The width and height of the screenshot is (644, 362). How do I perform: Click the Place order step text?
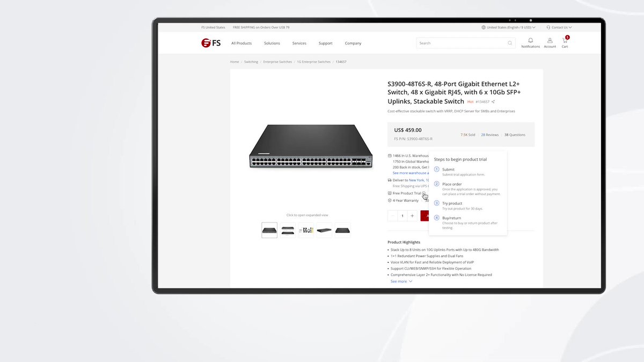point(452,184)
